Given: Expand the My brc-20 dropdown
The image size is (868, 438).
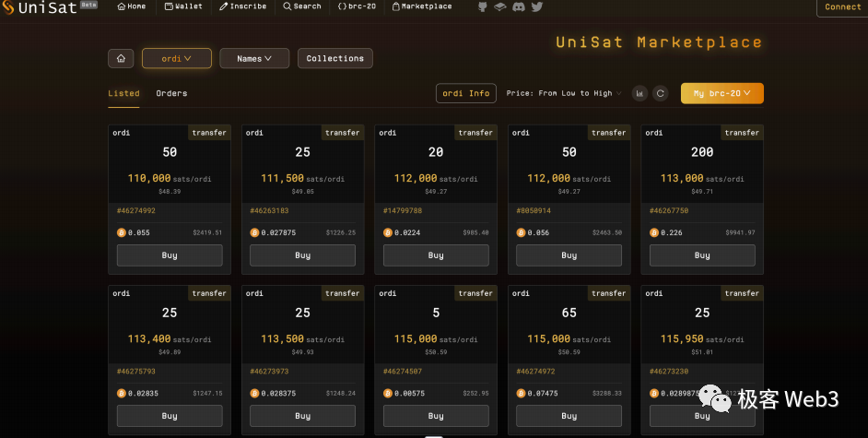Looking at the screenshot, I should click(x=721, y=93).
